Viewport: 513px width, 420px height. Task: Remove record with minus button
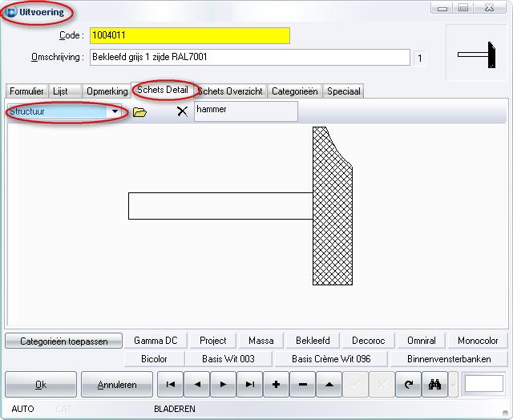point(303,385)
